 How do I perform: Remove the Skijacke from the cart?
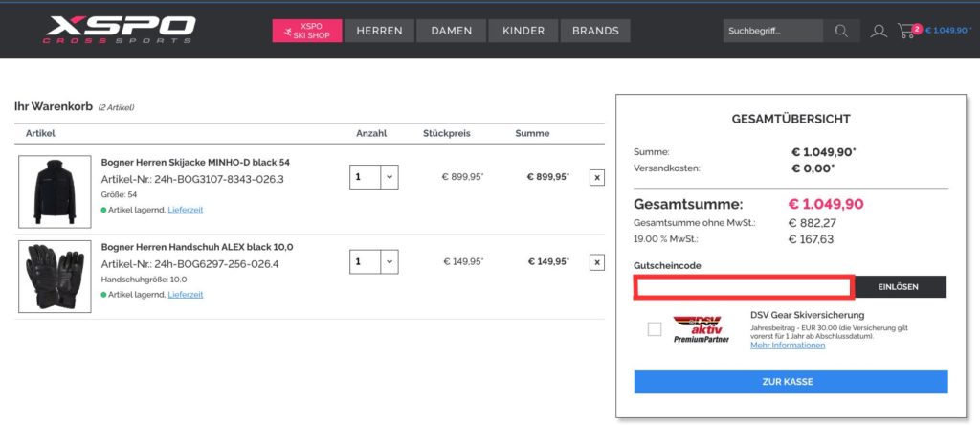pyautogui.click(x=597, y=177)
